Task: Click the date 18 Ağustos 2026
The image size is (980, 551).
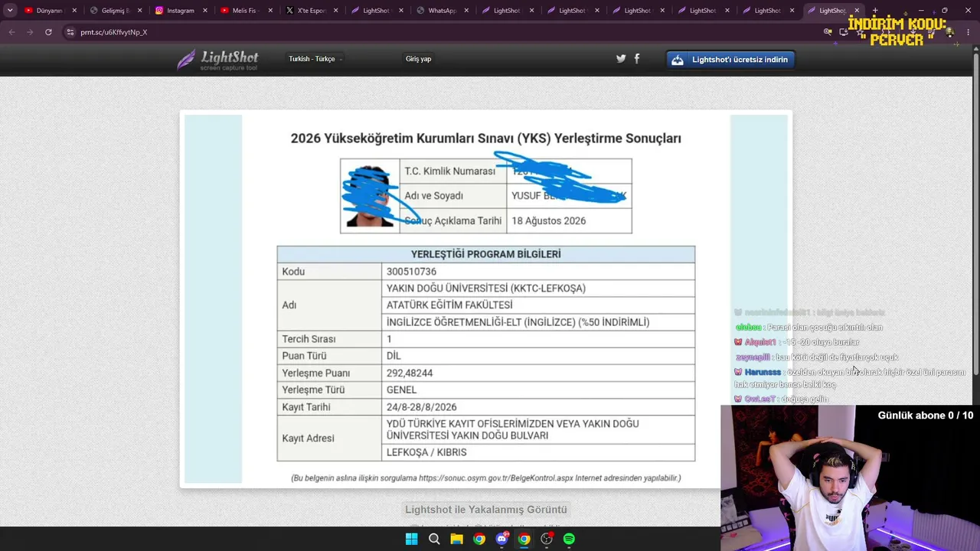Action: (548, 220)
